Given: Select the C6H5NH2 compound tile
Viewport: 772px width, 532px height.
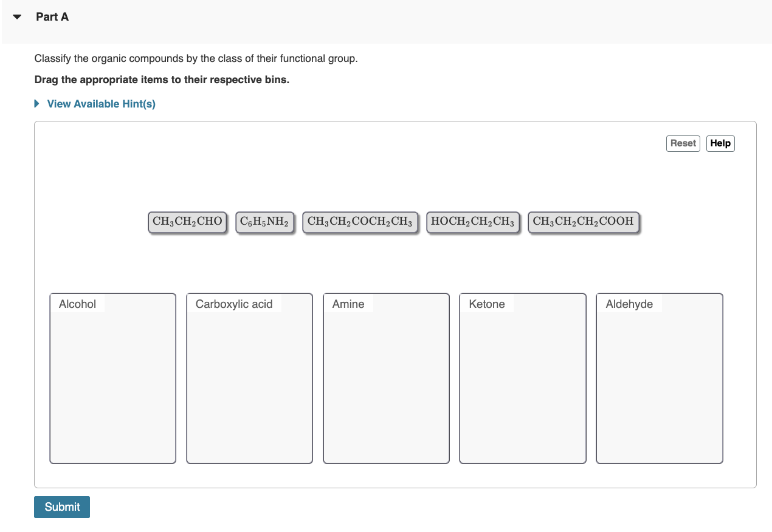Looking at the screenshot, I should coord(265,222).
